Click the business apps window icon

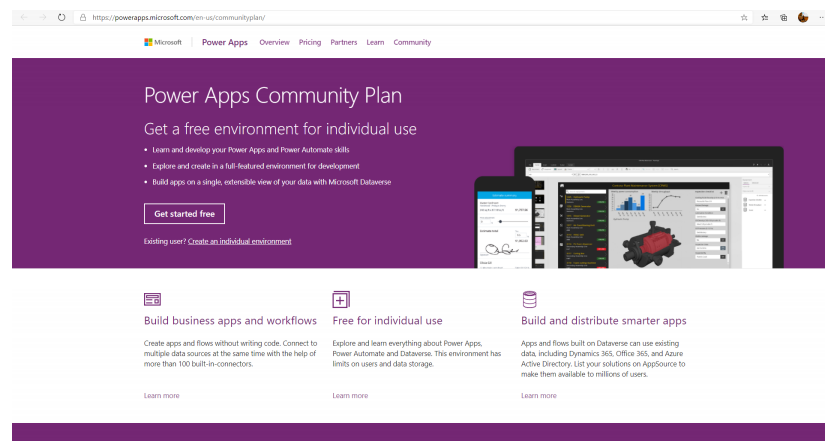tap(152, 299)
